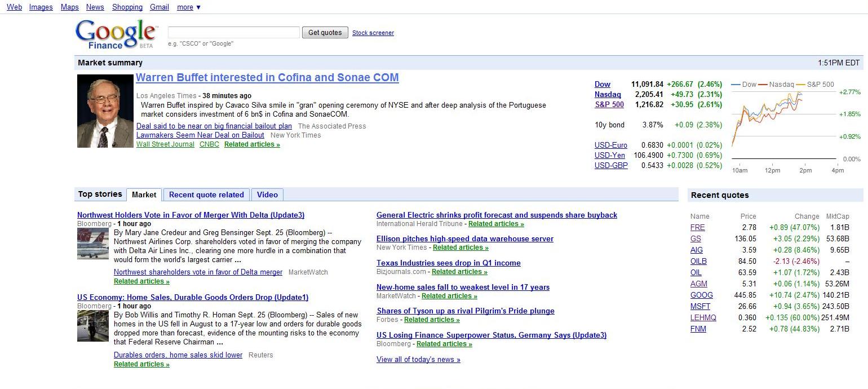Open FNM ticker in Recent quotes

coord(698,329)
